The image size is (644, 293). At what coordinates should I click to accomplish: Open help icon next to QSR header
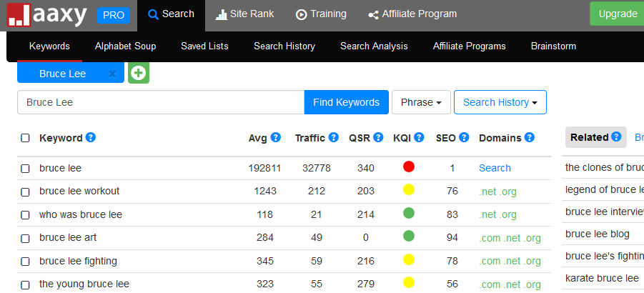(x=378, y=137)
